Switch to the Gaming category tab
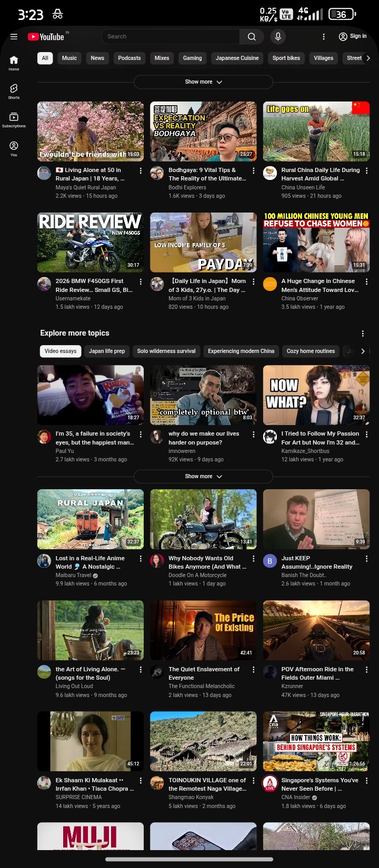The image size is (379, 868). point(192,58)
